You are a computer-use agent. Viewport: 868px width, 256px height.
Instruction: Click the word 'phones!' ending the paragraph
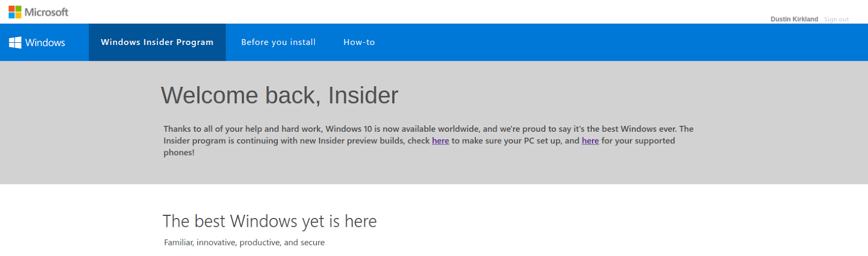coord(179,153)
